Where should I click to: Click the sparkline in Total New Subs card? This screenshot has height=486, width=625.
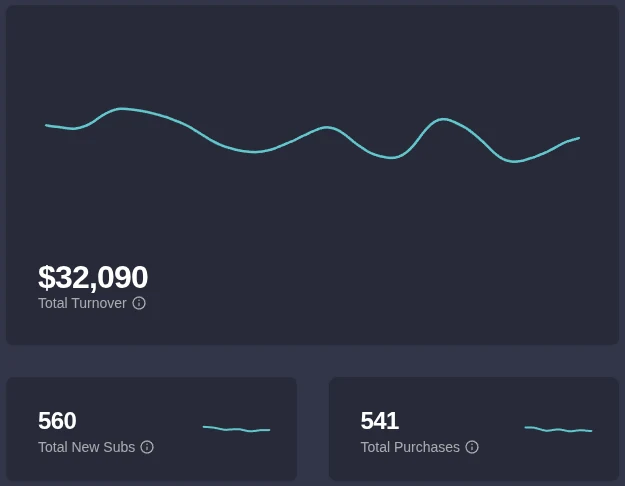click(x=236, y=429)
